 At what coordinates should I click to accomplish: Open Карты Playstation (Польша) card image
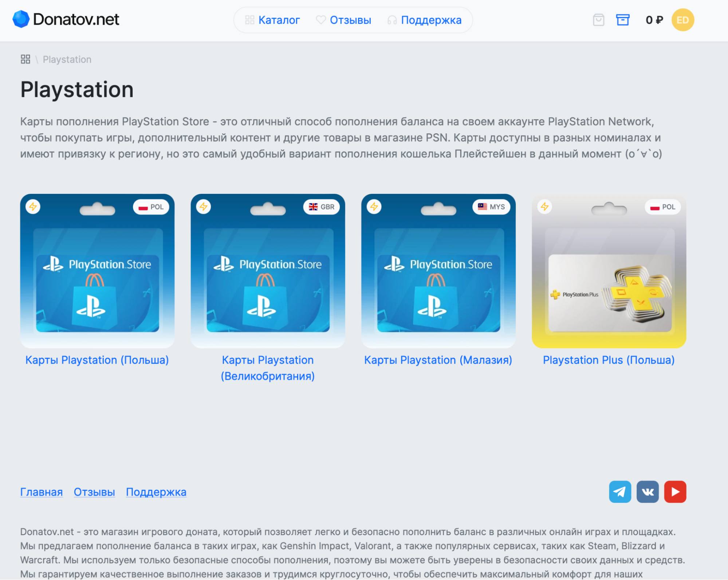(x=97, y=271)
